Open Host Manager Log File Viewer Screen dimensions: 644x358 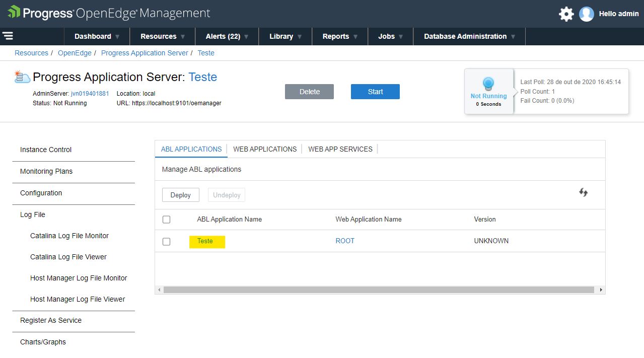(78, 299)
